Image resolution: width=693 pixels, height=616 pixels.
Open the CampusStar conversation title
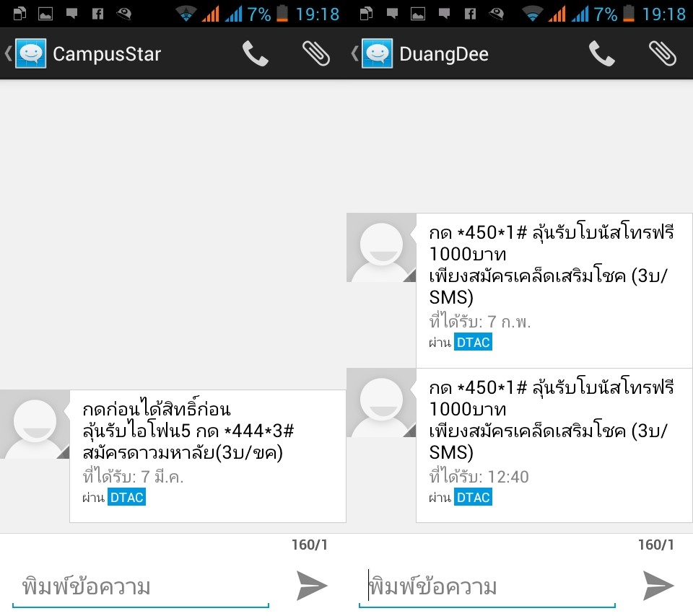coord(107,54)
